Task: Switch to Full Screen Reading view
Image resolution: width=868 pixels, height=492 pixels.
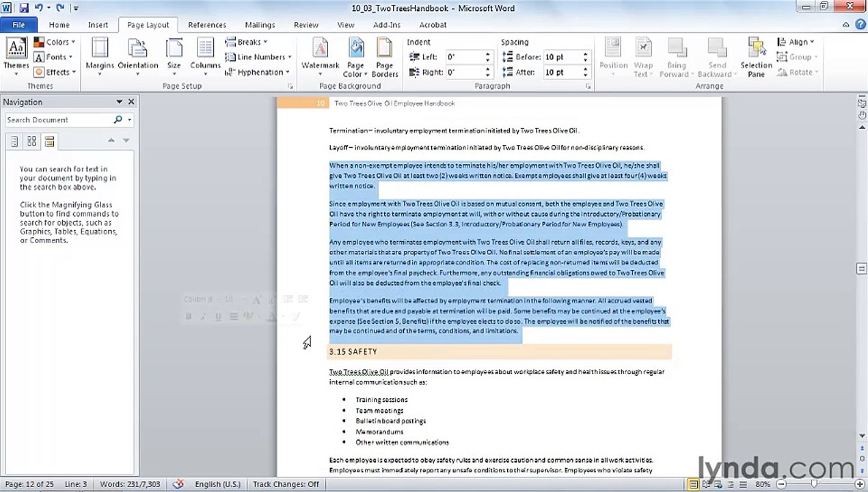Action: (x=706, y=484)
